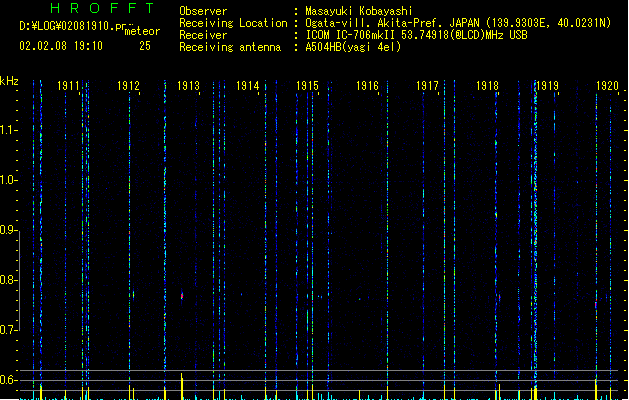Screen dimensions: 629x400
Task: Click the Receiving Location label
Action: 233,23
